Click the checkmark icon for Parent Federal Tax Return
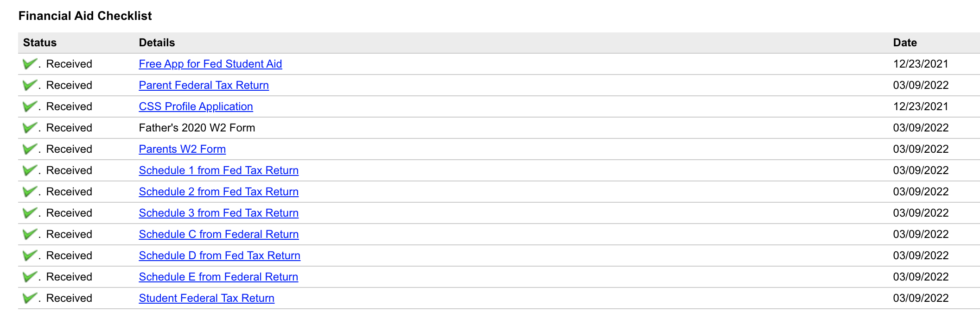The width and height of the screenshot is (980, 318). (x=30, y=85)
